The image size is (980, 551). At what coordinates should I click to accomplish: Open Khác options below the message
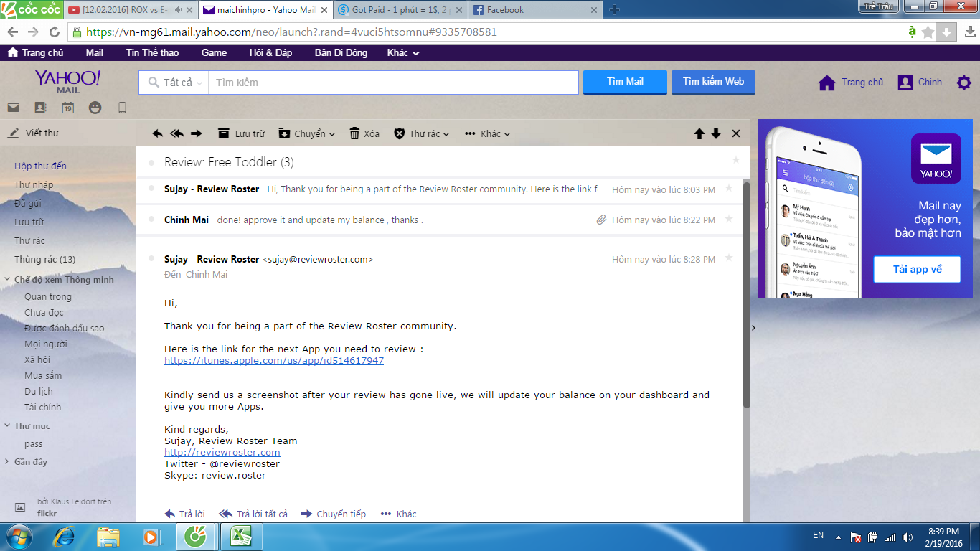point(399,514)
